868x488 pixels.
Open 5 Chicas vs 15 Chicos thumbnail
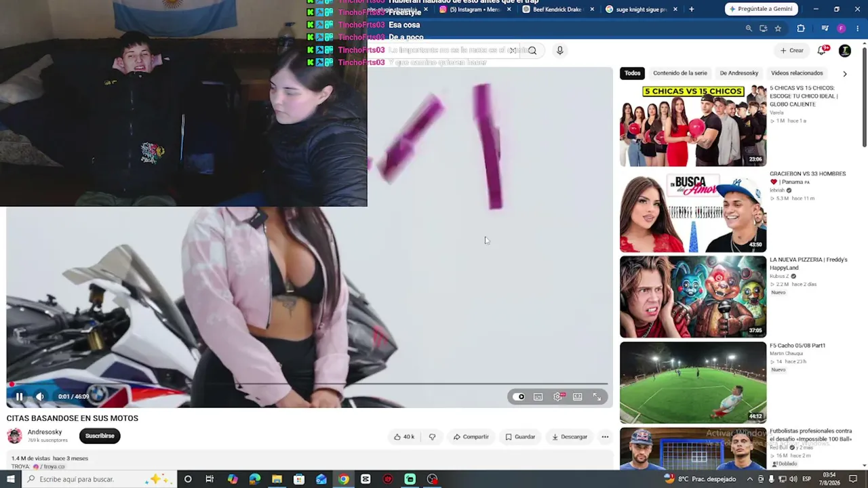(693, 125)
